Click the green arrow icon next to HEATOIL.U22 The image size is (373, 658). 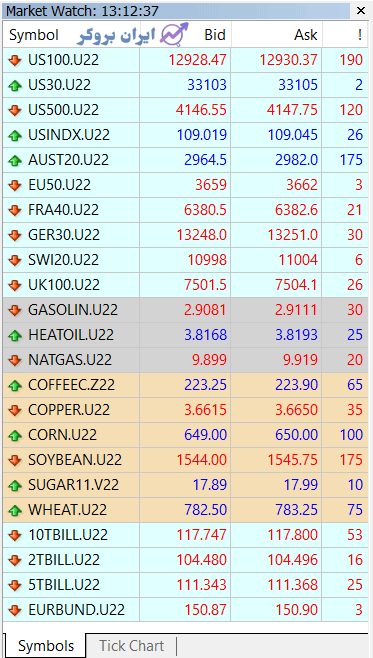coord(15,335)
